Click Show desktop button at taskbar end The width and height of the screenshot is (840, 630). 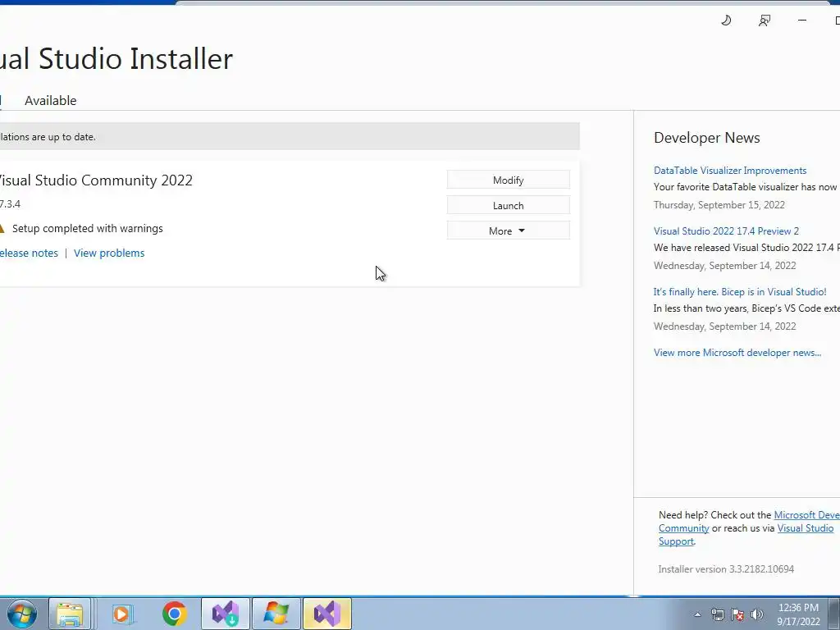point(834,614)
